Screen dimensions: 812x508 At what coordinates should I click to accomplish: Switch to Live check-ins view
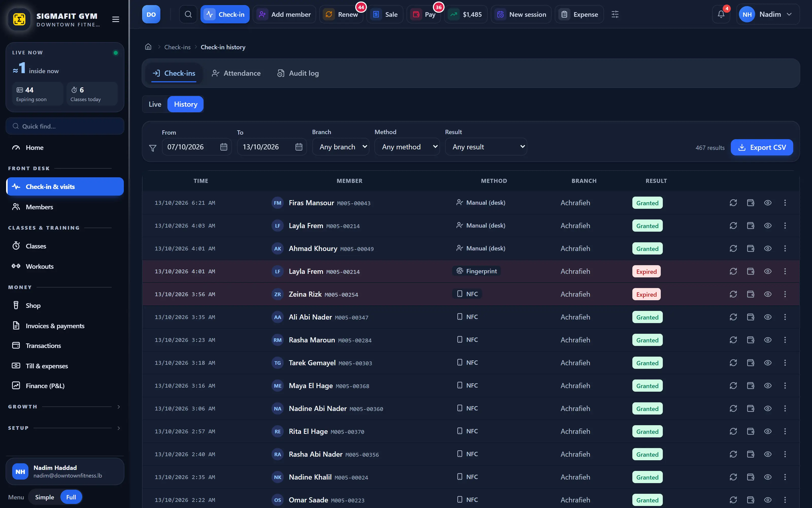[x=155, y=104]
